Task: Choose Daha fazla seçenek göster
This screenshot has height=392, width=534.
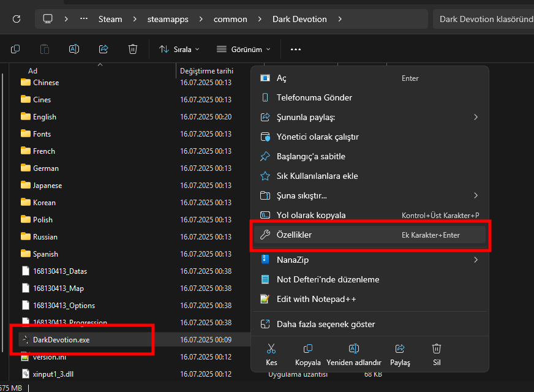Action: [x=370, y=324]
